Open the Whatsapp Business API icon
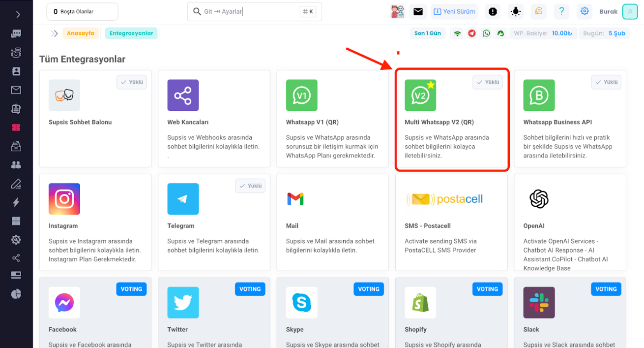Viewport: 644px width, 348px height. [x=539, y=95]
